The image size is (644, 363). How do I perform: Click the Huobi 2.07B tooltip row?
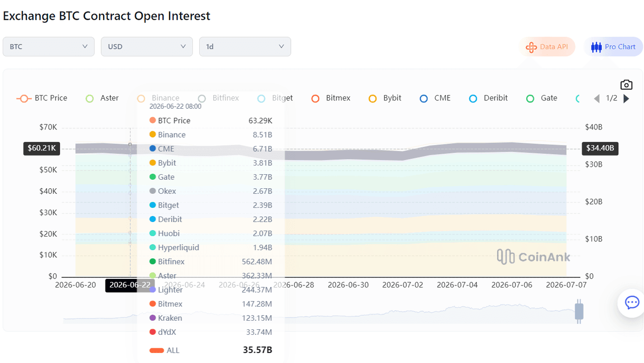coord(211,234)
